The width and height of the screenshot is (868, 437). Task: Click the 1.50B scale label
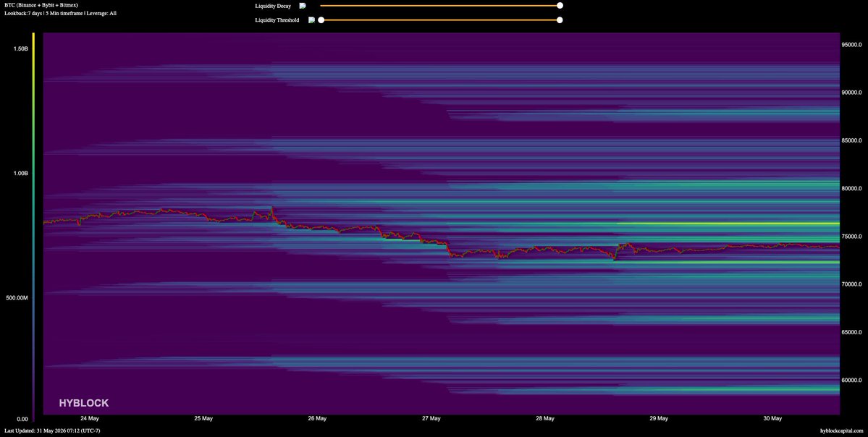21,48
